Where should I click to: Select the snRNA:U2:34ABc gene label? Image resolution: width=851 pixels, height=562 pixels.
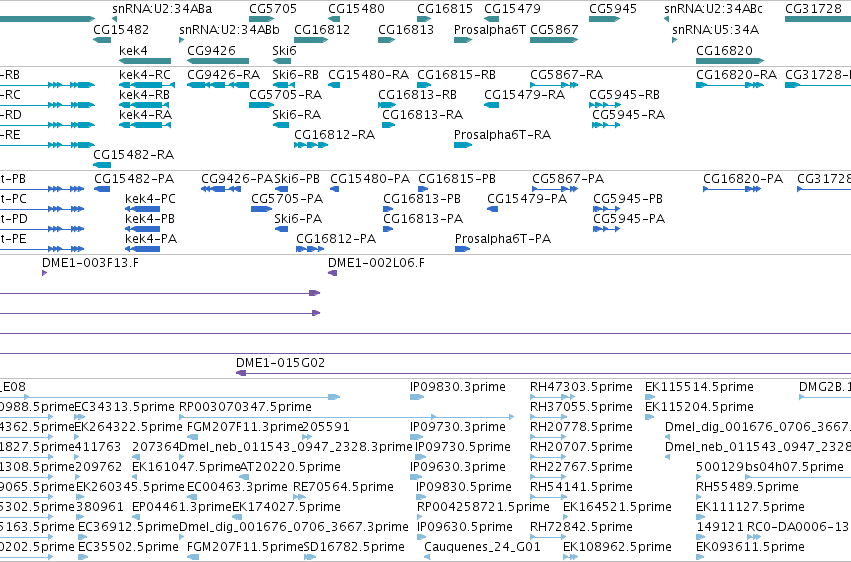pos(713,9)
